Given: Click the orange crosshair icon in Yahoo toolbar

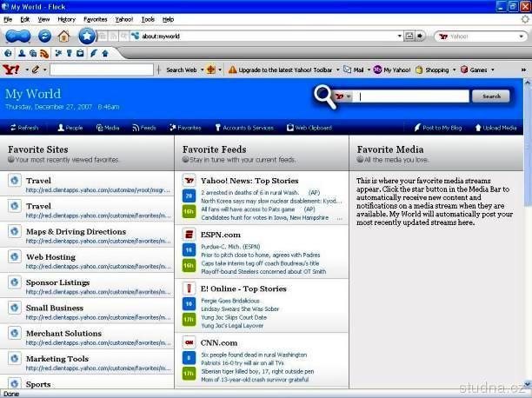Looking at the screenshot, I should tap(211, 70).
